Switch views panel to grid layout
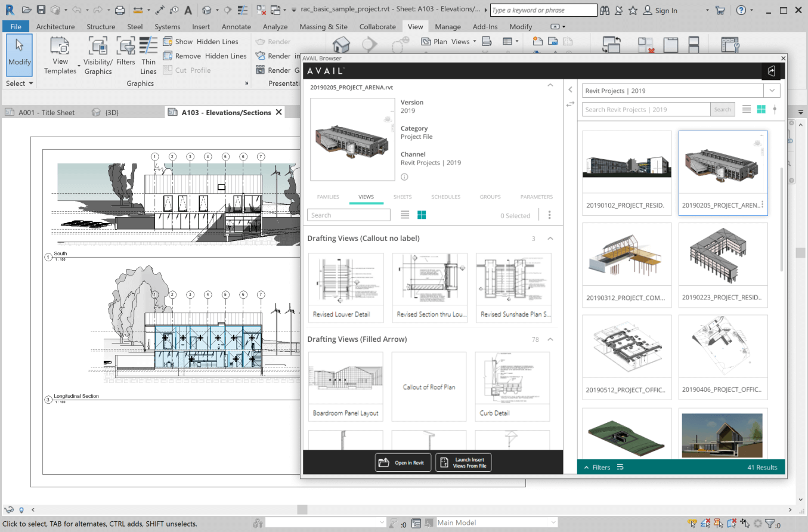Viewport: 808px width, 532px height. click(422, 215)
